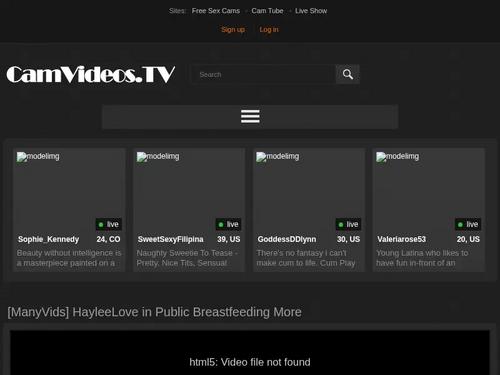Focus the Search input field

click(263, 74)
